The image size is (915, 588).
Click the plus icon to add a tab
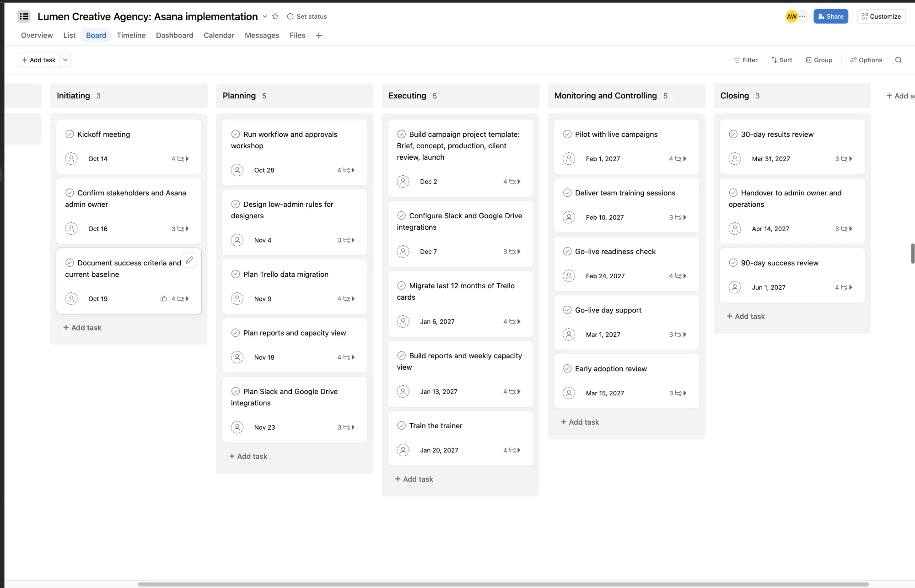tap(319, 35)
